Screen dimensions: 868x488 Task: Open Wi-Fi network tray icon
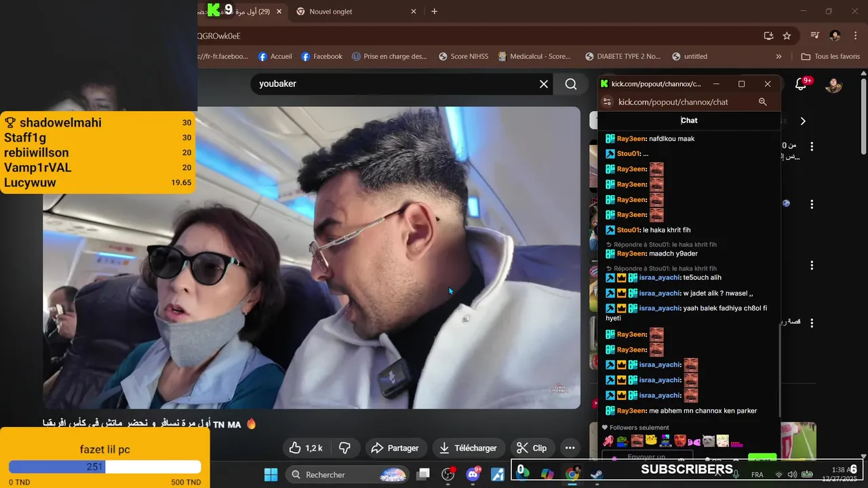778,474
